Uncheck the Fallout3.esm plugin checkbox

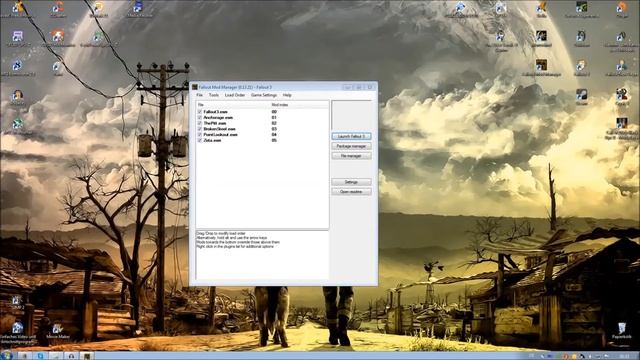coord(200,111)
